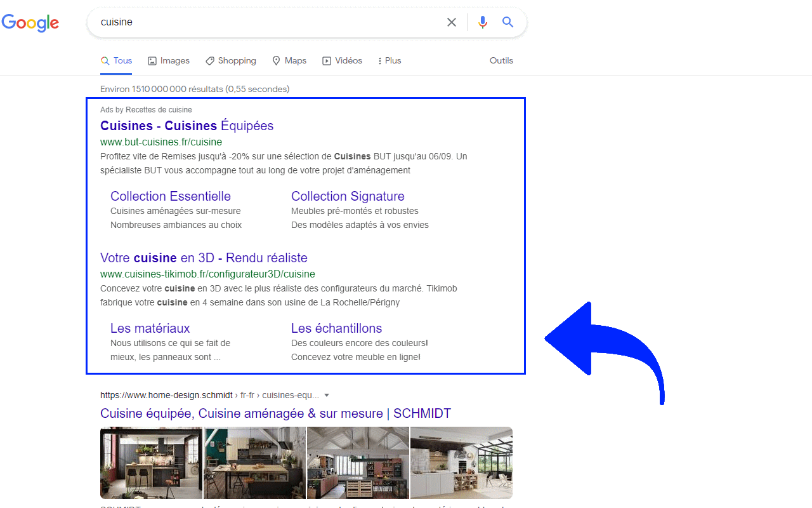Open the Vidéos tab
Viewport: 812px width, 508px height.
pos(343,61)
